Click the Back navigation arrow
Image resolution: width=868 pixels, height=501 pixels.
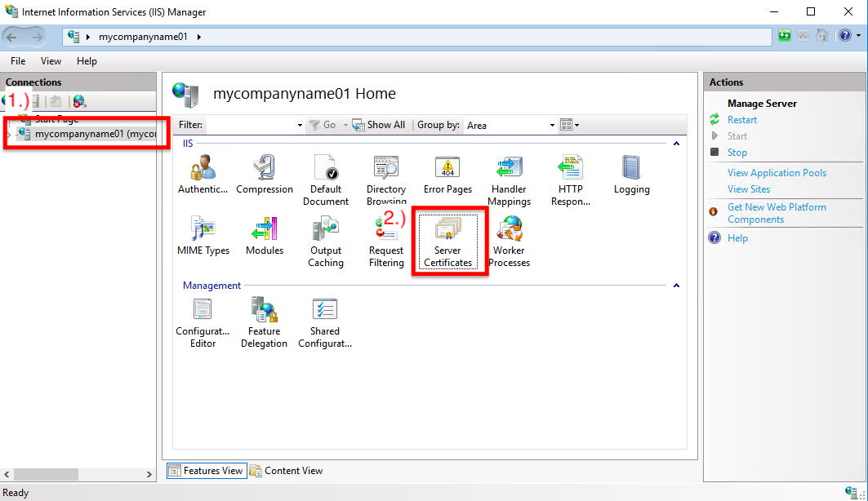click(x=11, y=37)
